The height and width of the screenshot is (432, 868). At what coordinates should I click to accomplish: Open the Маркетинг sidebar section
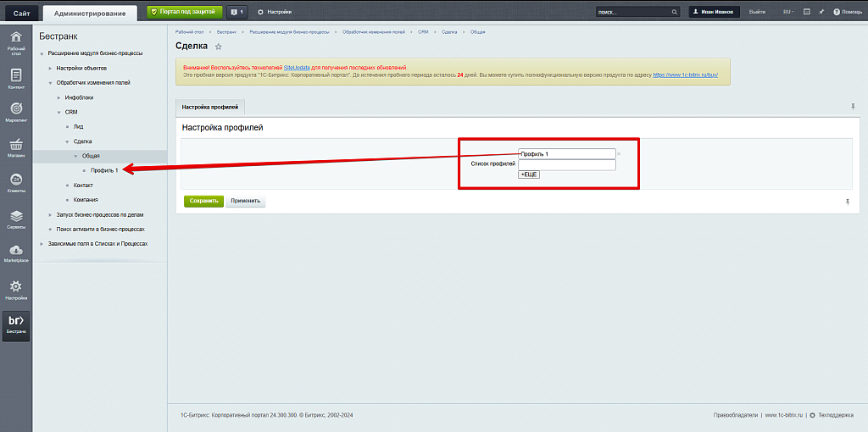click(15, 112)
